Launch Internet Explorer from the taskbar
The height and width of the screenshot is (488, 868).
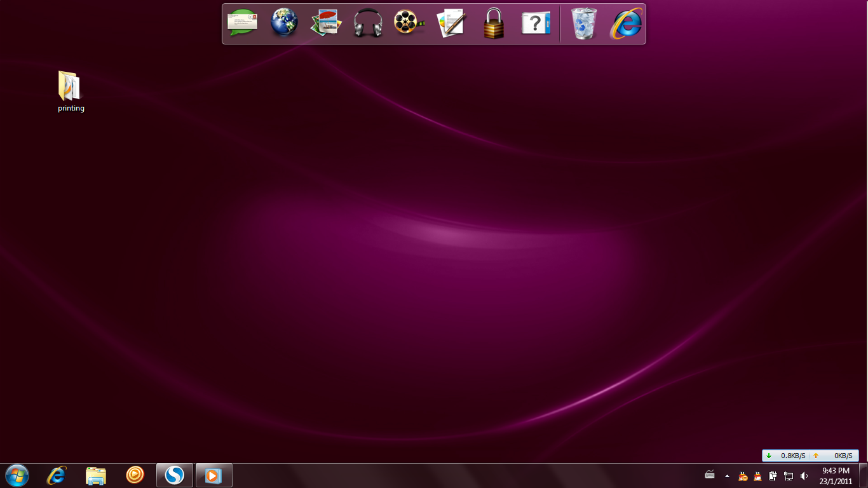tap(57, 475)
